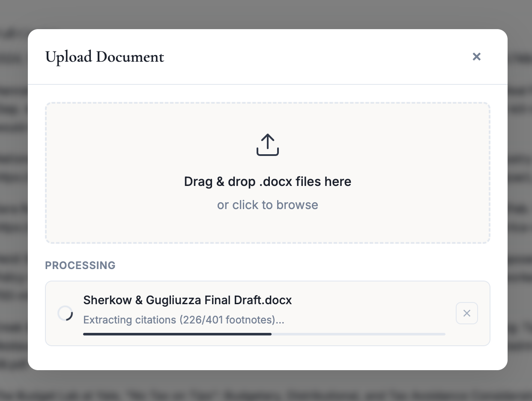Select the loading indicator on the document card
This screenshot has height=401, width=532.
pyautogui.click(x=65, y=313)
